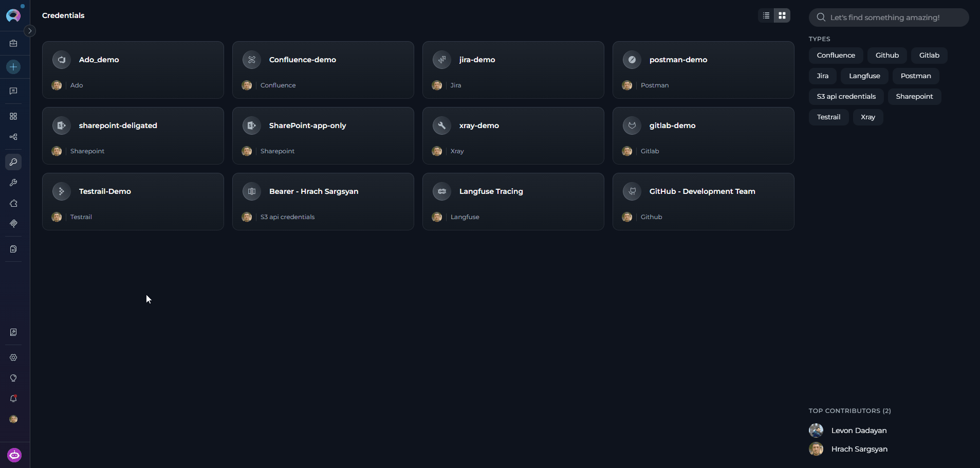Open the SharePoint-app-only credential card
This screenshot has width=980, height=468.
[323, 136]
